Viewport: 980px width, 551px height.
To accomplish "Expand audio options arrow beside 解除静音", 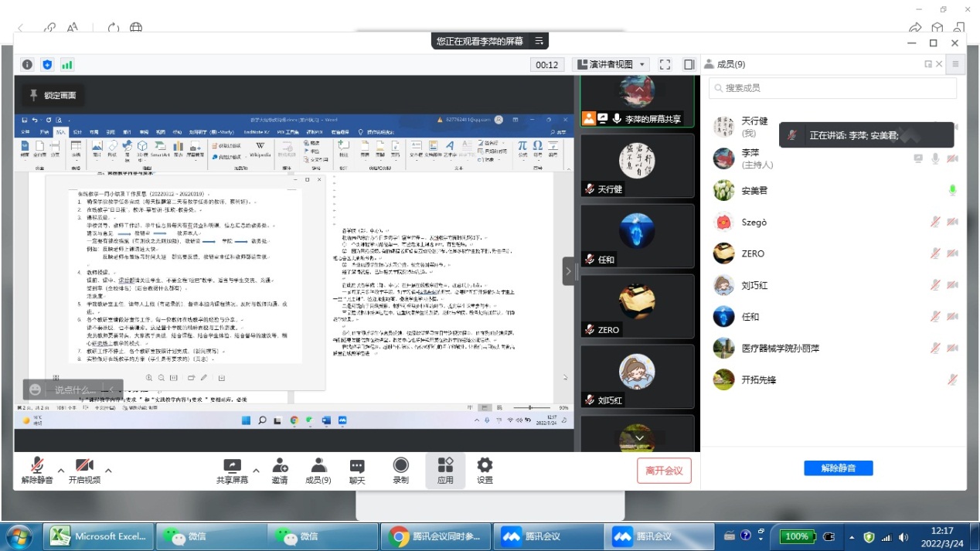I will tap(61, 470).
